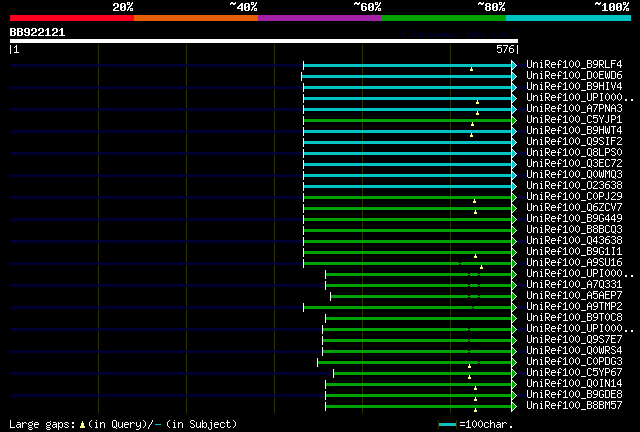
Task: Select the "(in Subject)" legend text
Action: coord(202,425)
